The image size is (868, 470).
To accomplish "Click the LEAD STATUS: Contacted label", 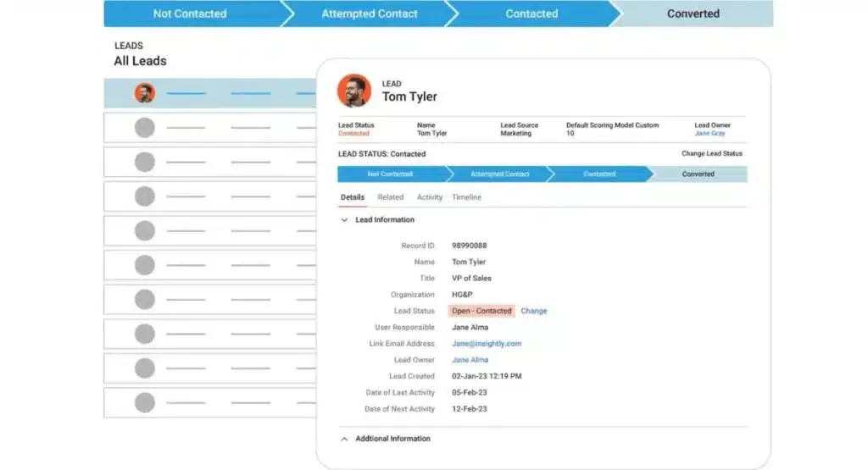I will (x=382, y=154).
